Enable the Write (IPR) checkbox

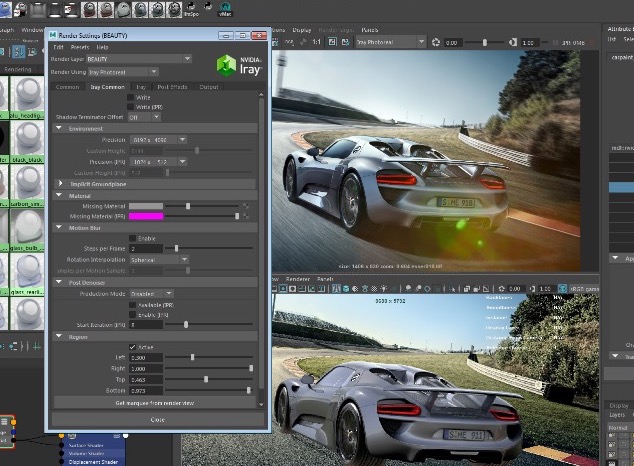click(128, 106)
